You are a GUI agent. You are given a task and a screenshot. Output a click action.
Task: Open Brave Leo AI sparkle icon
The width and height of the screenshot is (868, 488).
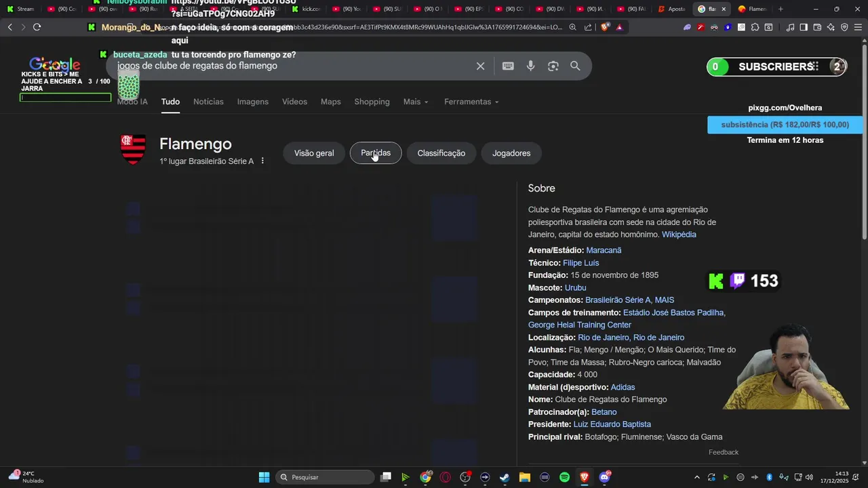tap(831, 27)
